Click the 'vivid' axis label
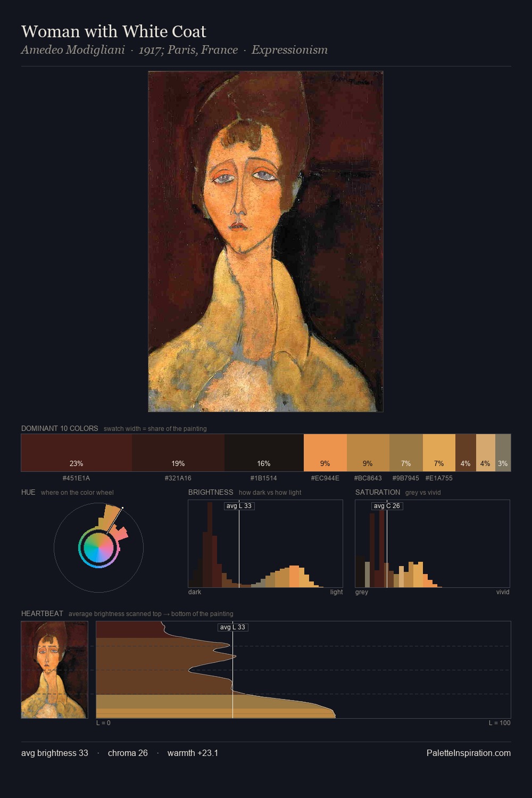The width and height of the screenshot is (532, 798). 503,592
